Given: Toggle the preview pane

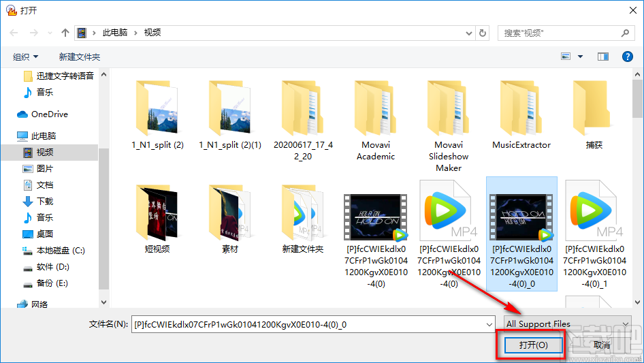Looking at the screenshot, I should pos(603,57).
